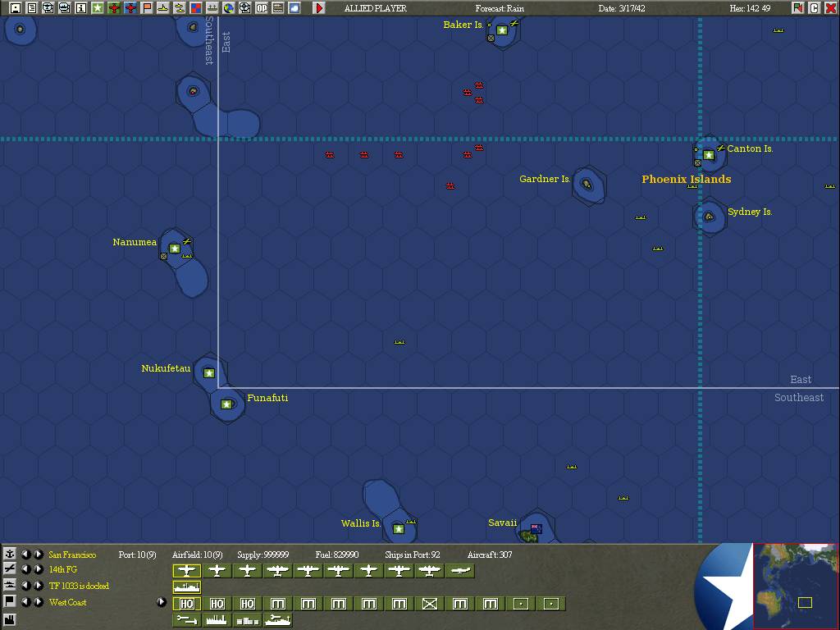This screenshot has width=840, height=630.
Task: Click the double yellow ships toolbar icon
Action: tap(180, 8)
